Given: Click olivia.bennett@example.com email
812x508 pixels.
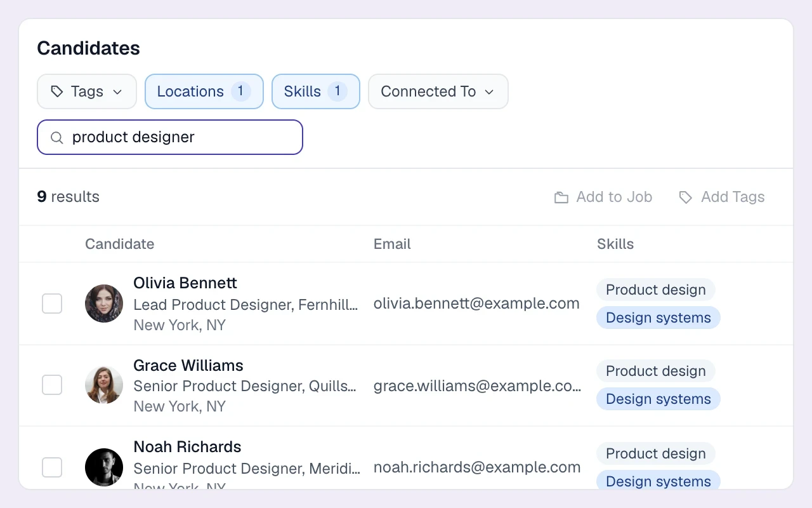Looking at the screenshot, I should (476, 304).
